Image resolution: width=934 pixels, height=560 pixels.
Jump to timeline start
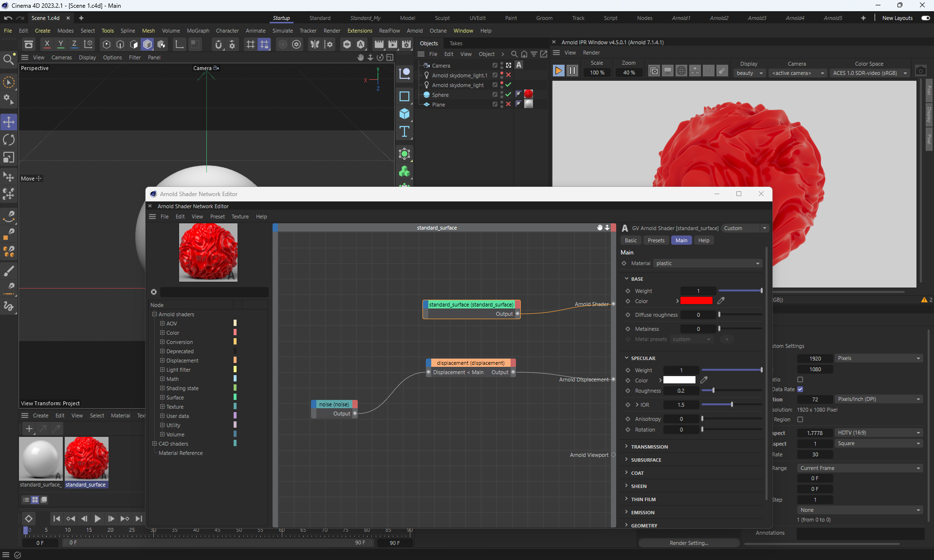(x=56, y=519)
